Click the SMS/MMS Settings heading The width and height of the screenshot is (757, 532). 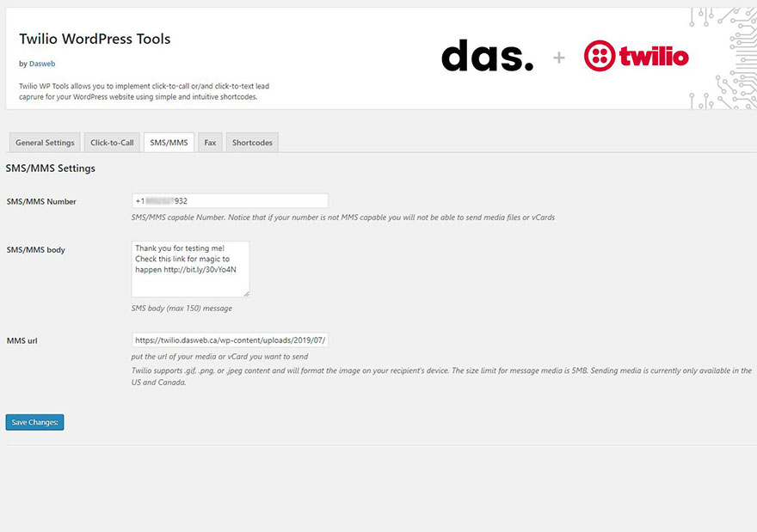50,168
